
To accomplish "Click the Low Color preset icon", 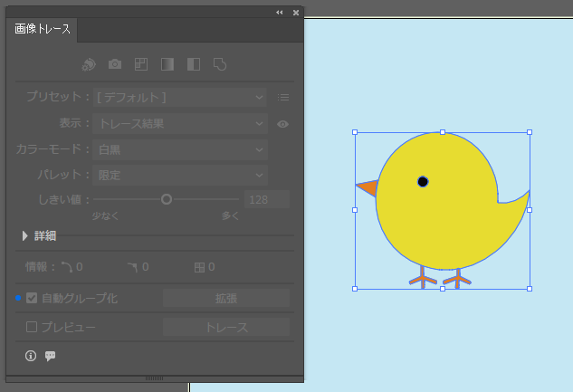I will [x=141, y=64].
